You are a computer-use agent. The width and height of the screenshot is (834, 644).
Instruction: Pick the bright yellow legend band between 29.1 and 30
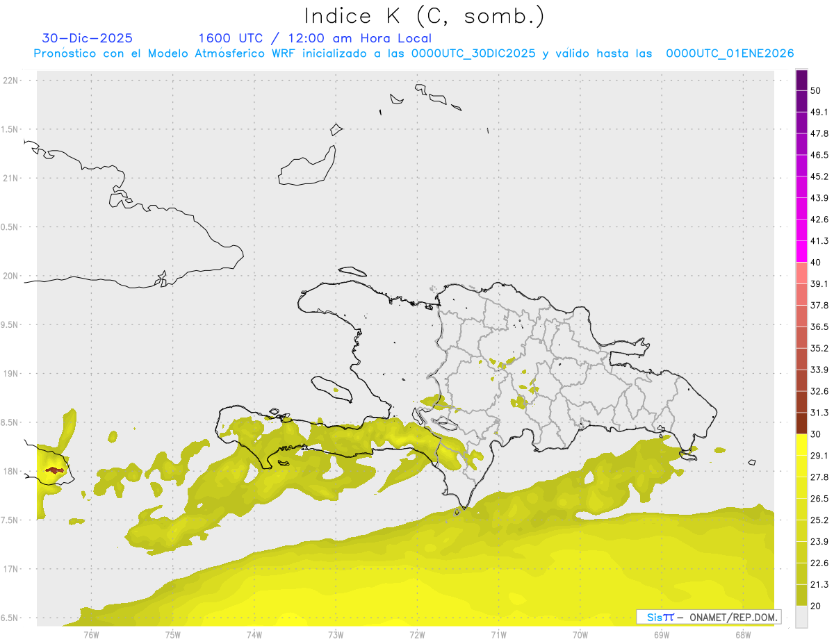click(x=801, y=445)
